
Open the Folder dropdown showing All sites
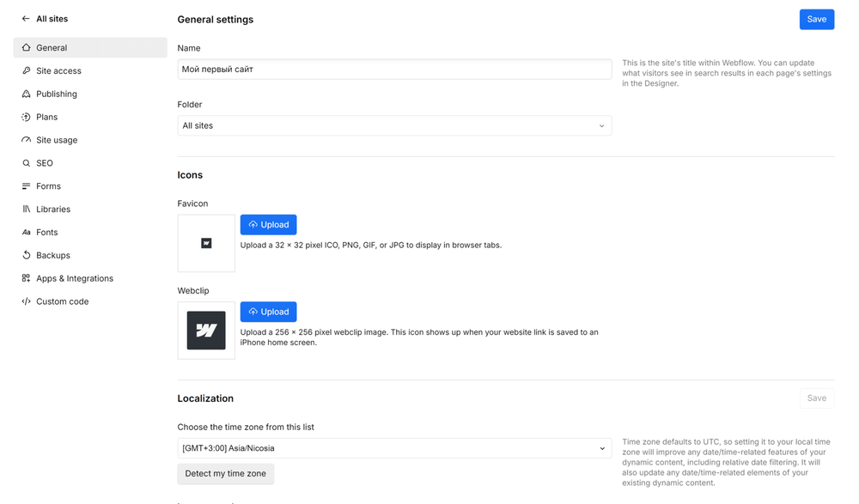point(394,126)
